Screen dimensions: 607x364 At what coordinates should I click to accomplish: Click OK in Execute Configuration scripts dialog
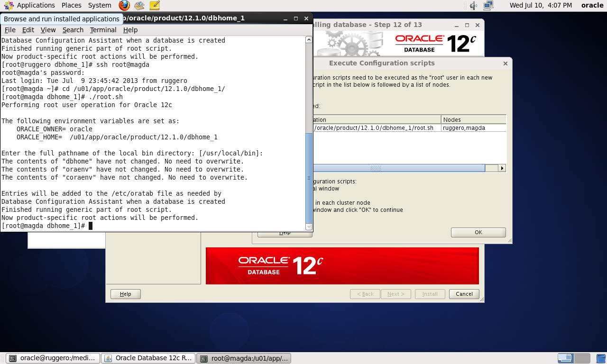[478, 232]
